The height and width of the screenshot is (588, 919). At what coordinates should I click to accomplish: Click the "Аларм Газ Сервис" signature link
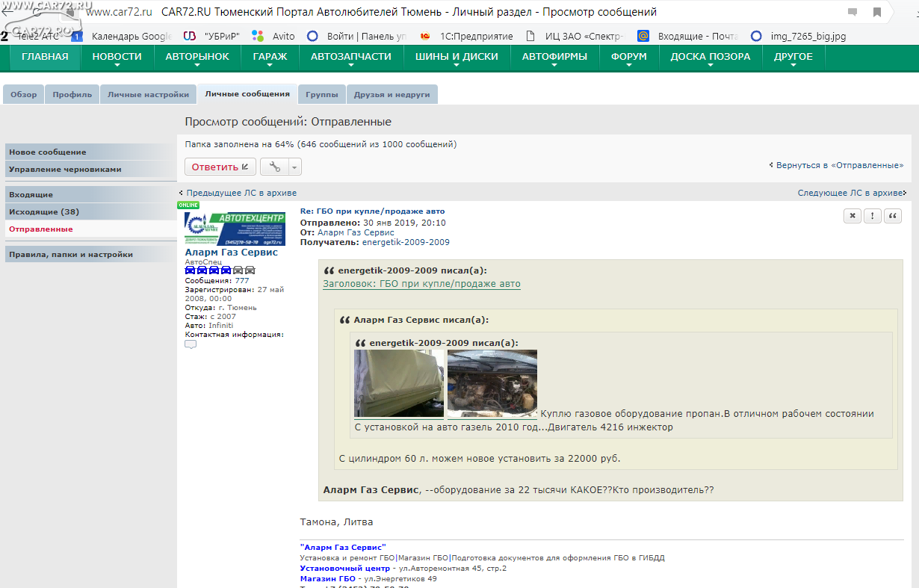pos(343,548)
